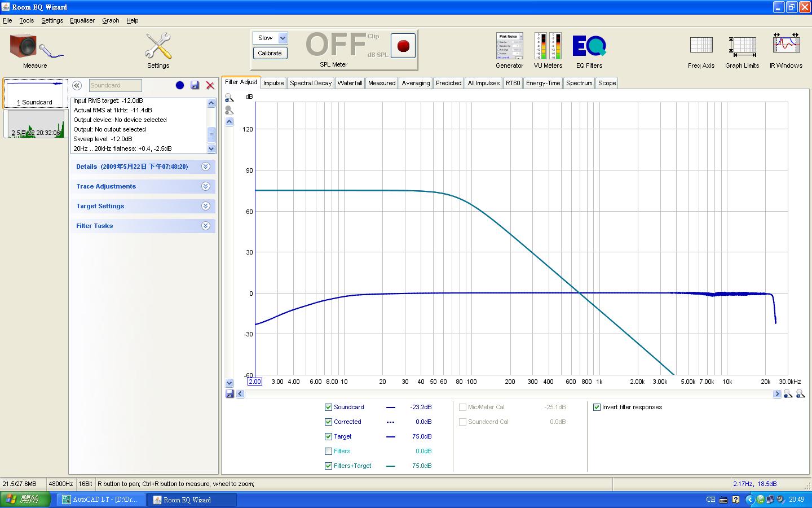Viewport: 812px width, 508px height.
Task: Toggle Soundcard trace checkbox
Action: coord(328,407)
